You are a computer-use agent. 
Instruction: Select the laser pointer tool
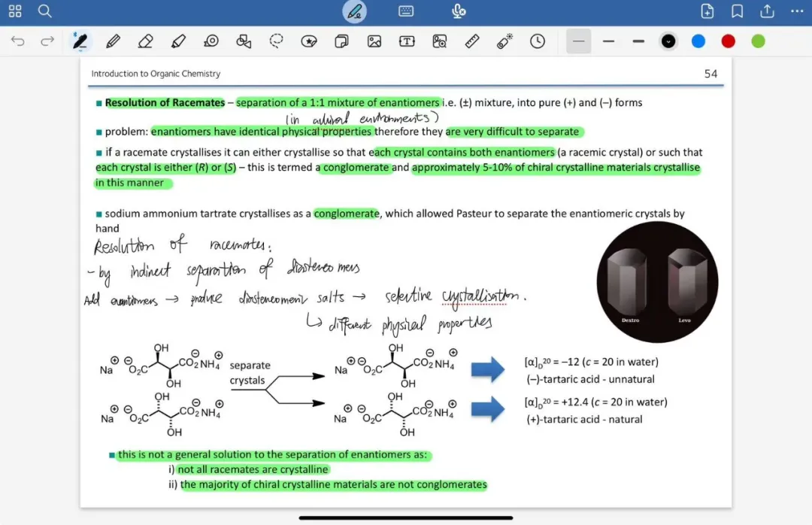coord(505,41)
